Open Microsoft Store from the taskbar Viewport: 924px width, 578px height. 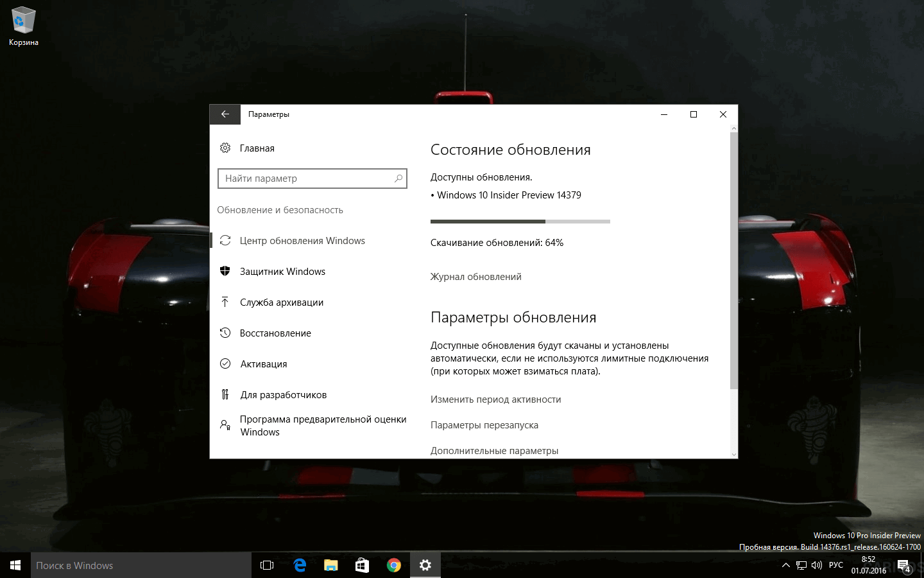point(362,565)
